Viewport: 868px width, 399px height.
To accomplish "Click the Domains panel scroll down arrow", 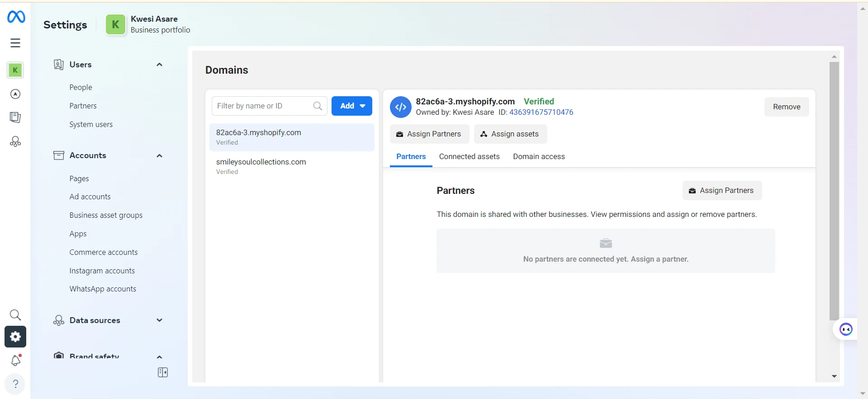I will (x=834, y=376).
